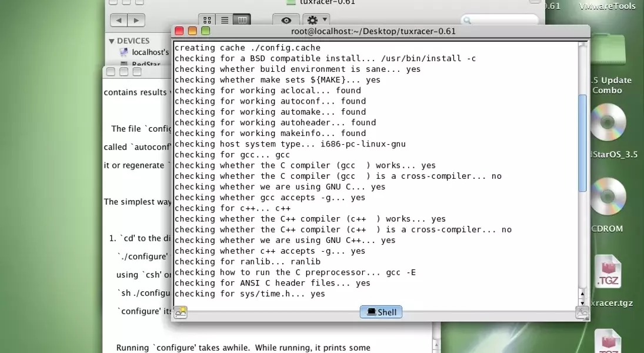Go forward in the tuxracer-0.61 file browser

tap(136, 20)
